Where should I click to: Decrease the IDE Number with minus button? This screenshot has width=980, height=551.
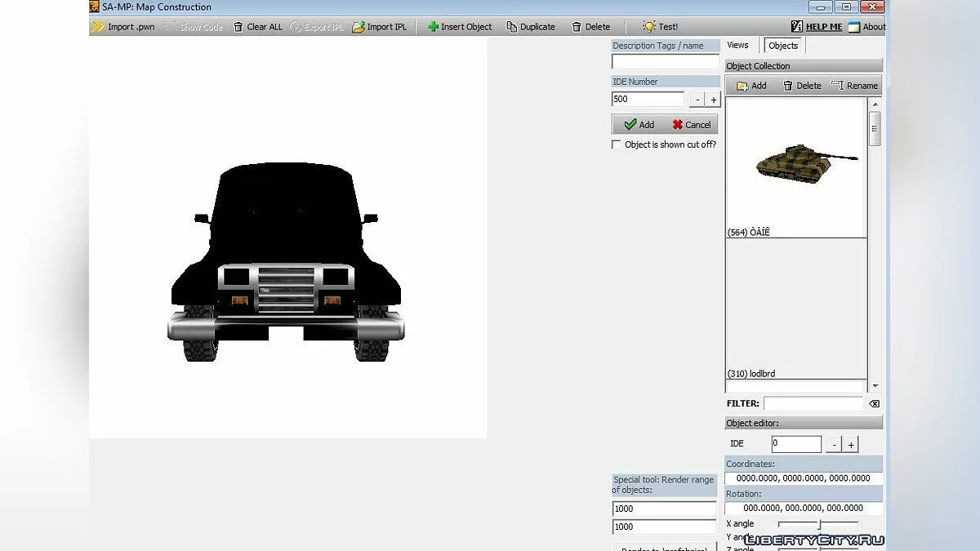click(697, 100)
